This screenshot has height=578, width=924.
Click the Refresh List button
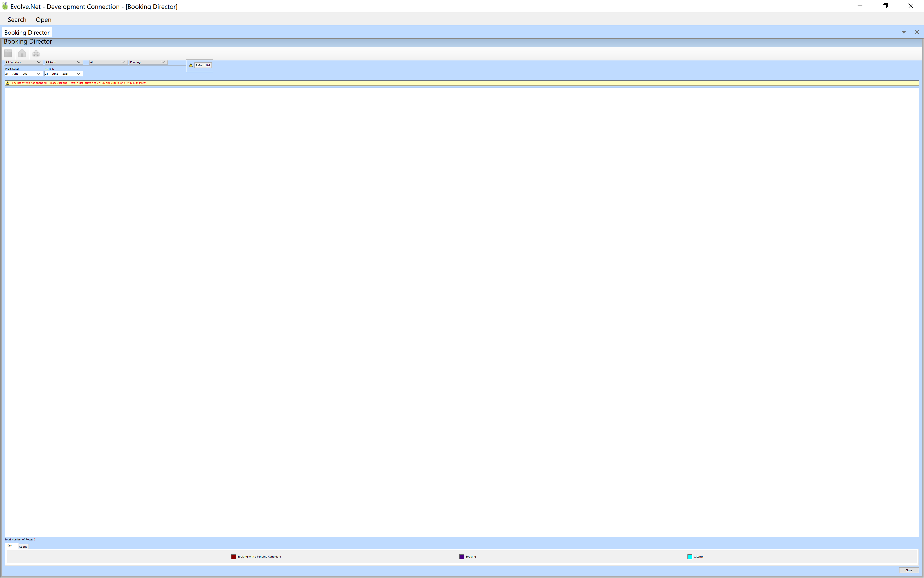pyautogui.click(x=203, y=65)
